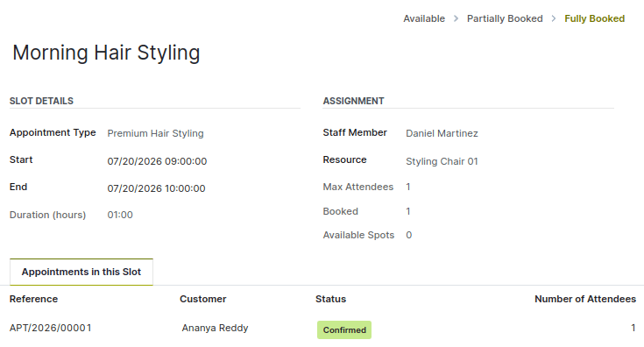This screenshot has height=347, width=644.
Task: Set status to Available
Action: point(424,18)
